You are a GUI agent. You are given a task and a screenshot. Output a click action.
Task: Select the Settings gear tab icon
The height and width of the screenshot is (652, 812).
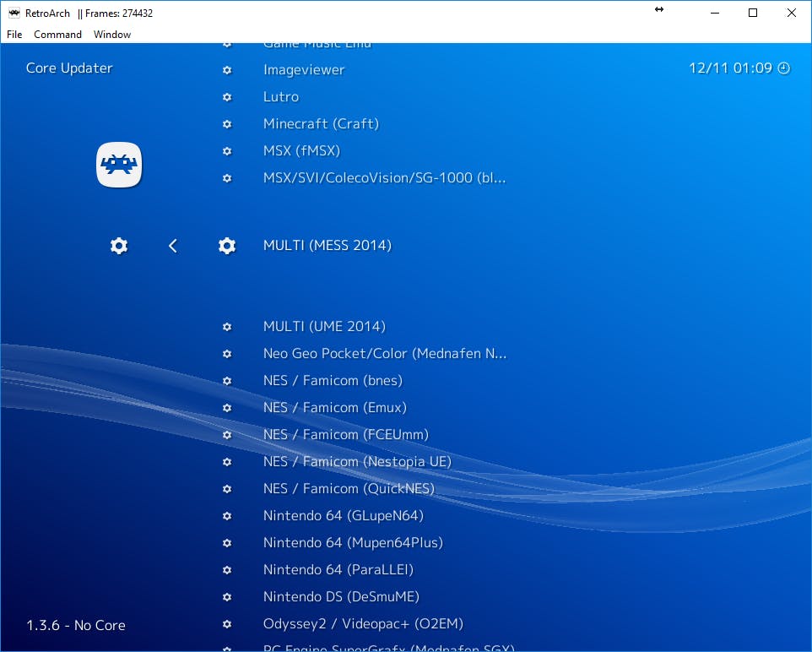pos(119,246)
